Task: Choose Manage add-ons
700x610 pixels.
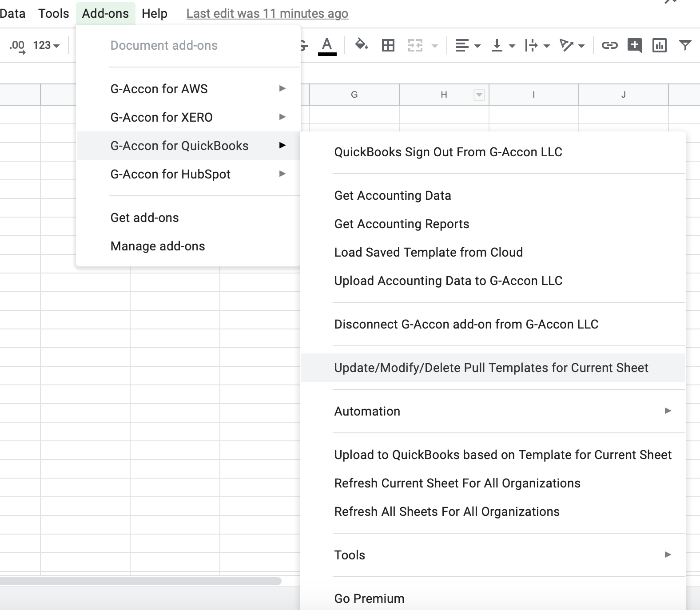Action: point(188,246)
